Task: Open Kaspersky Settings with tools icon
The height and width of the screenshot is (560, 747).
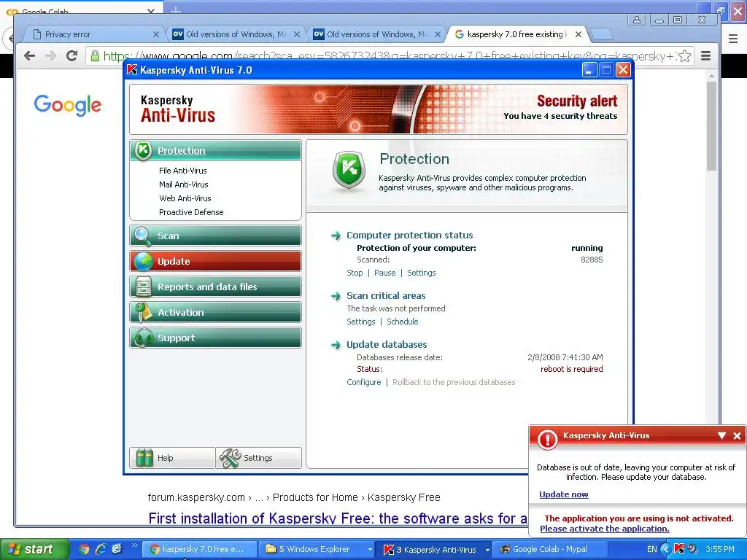Action: coord(259,458)
